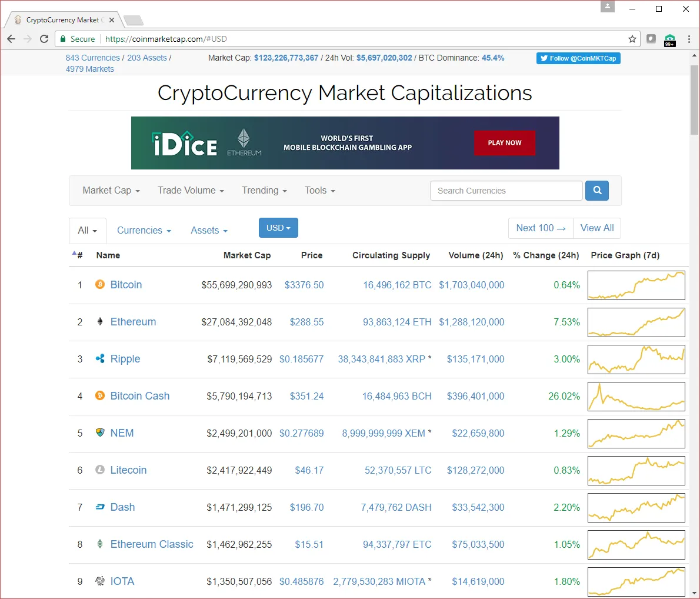The image size is (700, 599).
Task: Sort by % Change (24h) header
Action: (546, 255)
